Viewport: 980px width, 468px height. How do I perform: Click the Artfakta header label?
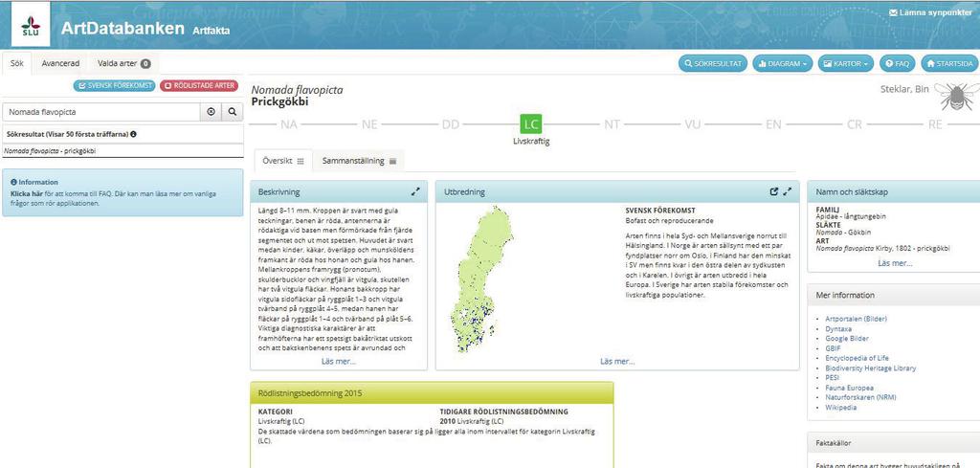212,30
